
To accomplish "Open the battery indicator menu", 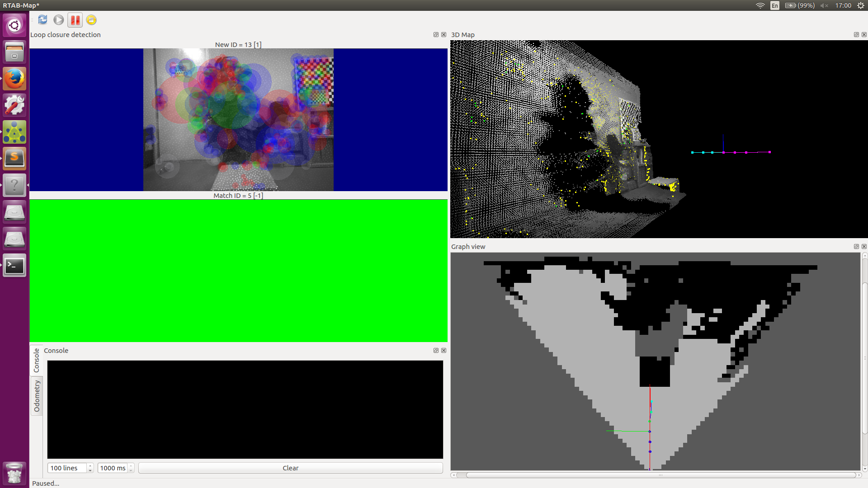I will 799,5.
